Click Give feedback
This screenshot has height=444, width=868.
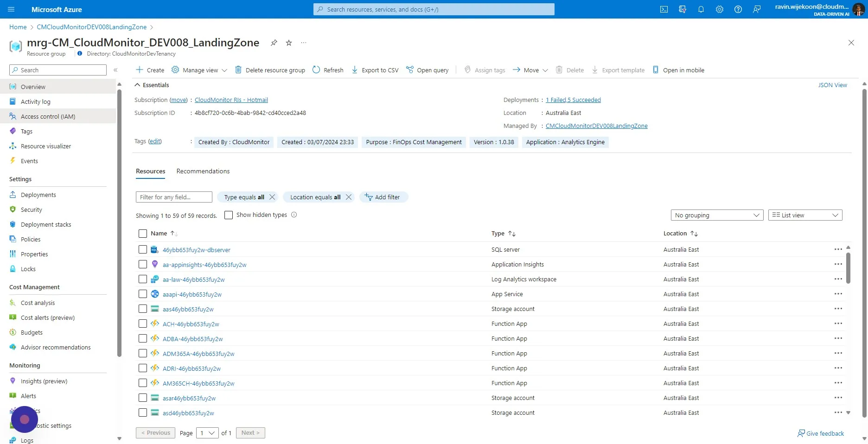click(x=821, y=433)
